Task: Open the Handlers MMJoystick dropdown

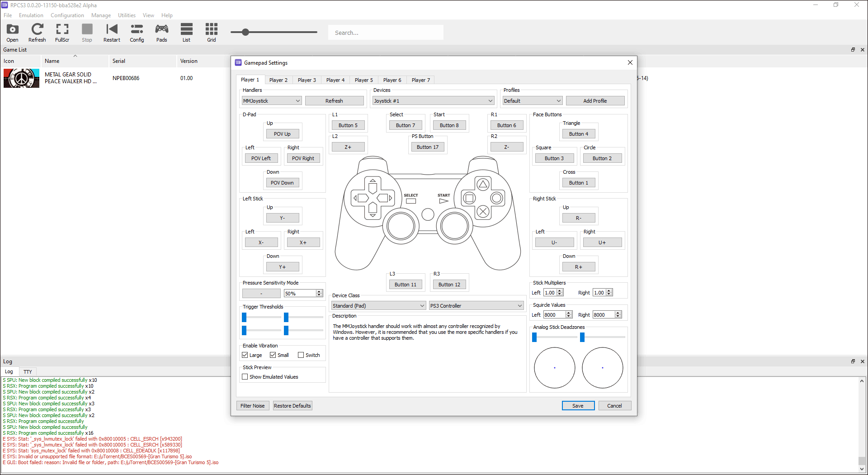Action: (272, 101)
